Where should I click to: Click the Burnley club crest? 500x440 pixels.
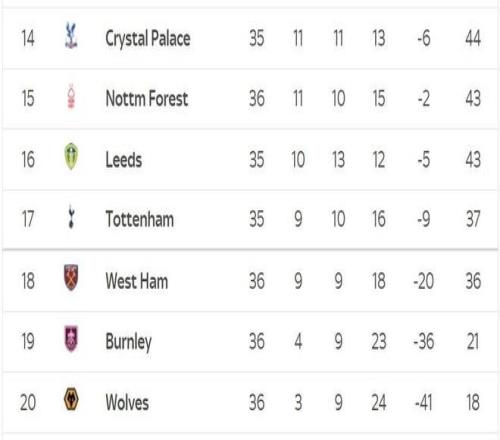pyautogui.click(x=71, y=339)
